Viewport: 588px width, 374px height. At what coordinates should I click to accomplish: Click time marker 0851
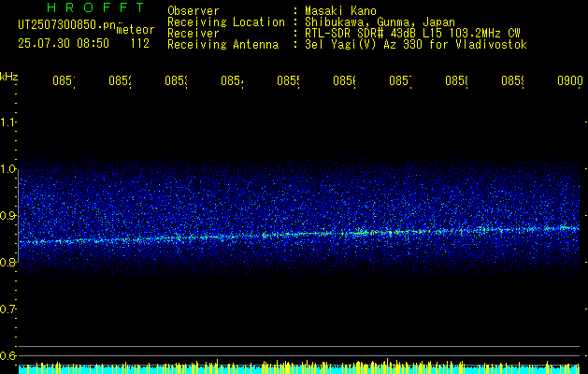coord(64,80)
